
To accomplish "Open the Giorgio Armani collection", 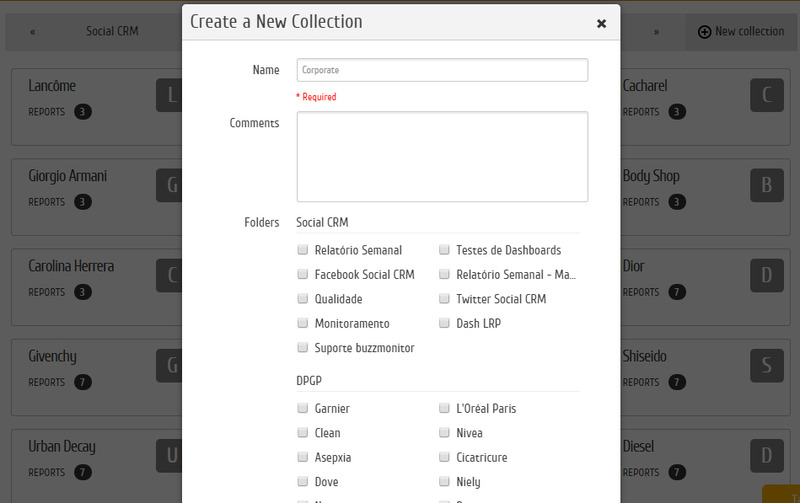I will point(67,176).
